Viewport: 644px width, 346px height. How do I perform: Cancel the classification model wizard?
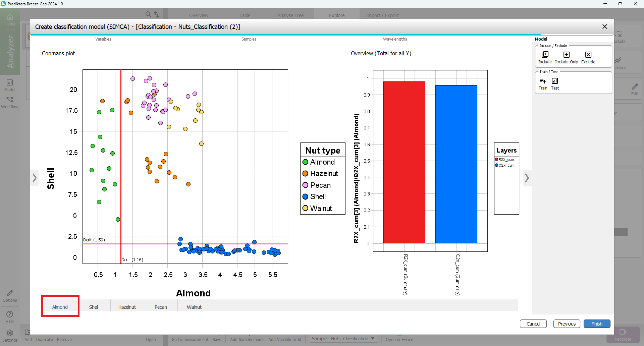pyautogui.click(x=533, y=324)
